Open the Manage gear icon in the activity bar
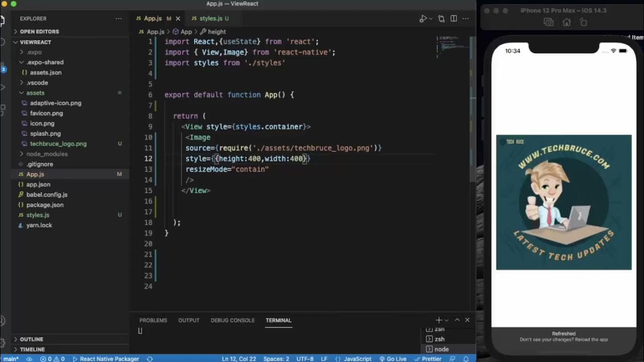The height and width of the screenshot is (362, 644). click(3, 342)
